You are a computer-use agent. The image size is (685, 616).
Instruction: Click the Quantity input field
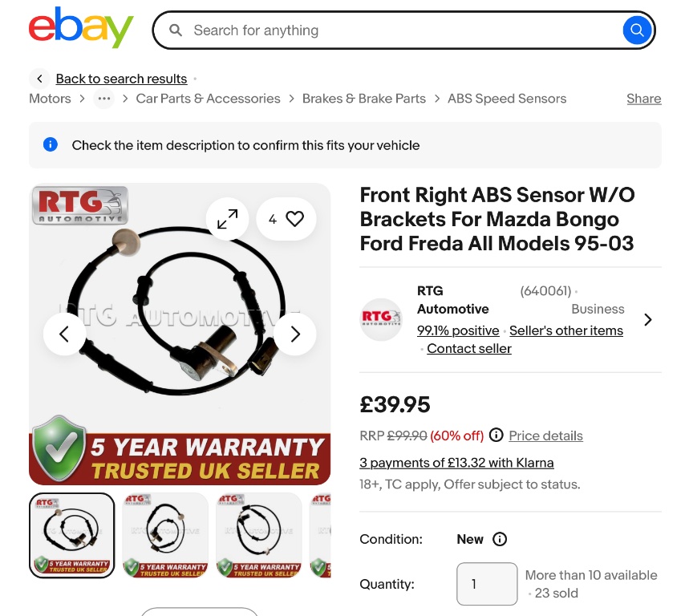(x=487, y=584)
